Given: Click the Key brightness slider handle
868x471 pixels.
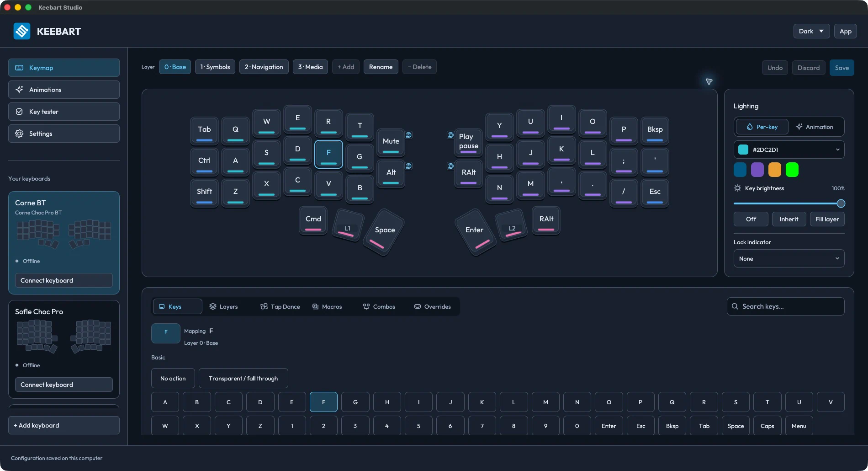Looking at the screenshot, I should [841, 203].
